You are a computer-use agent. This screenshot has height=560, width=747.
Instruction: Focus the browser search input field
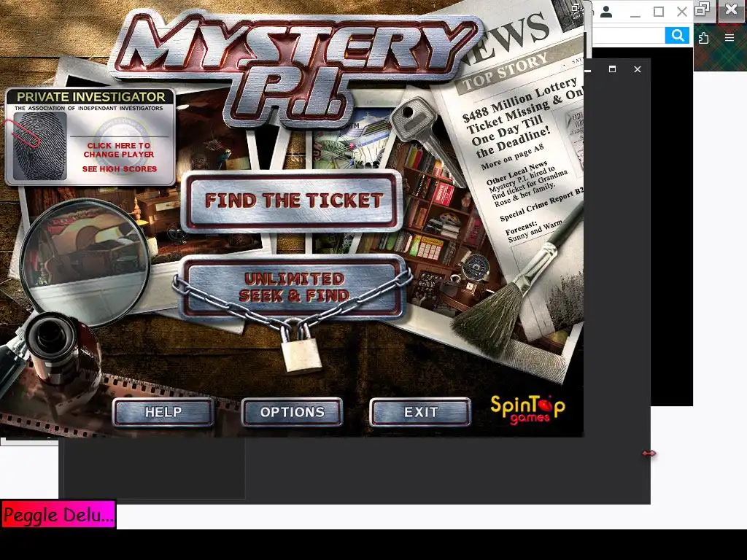coord(628,35)
